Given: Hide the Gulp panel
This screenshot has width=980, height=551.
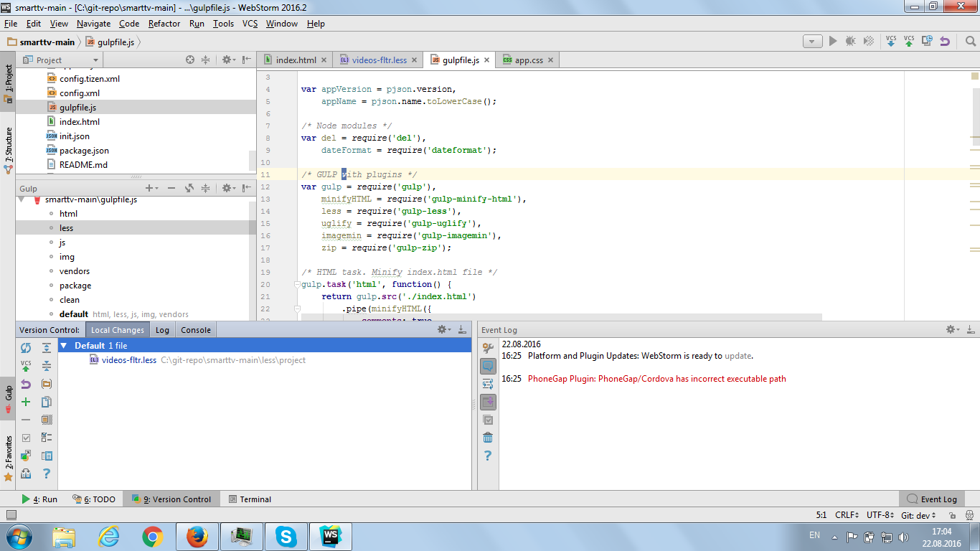Looking at the screenshot, I should coord(247,188).
